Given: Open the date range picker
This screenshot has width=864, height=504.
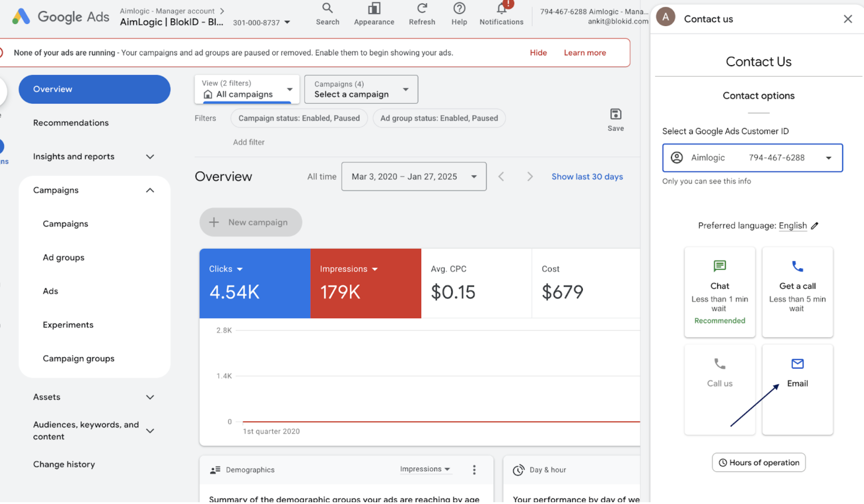Looking at the screenshot, I should pos(414,176).
